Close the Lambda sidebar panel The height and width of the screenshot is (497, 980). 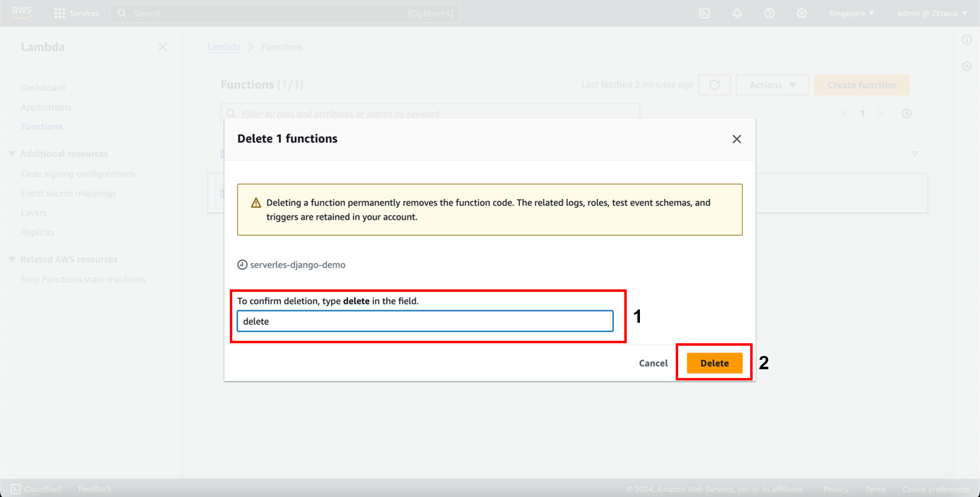pos(163,47)
